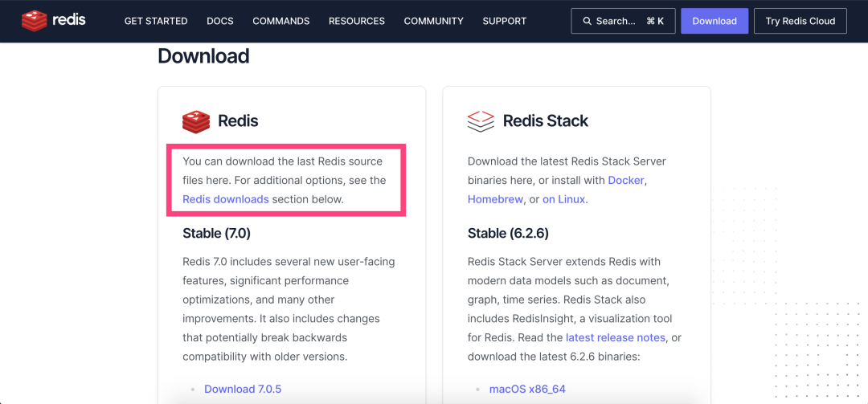Viewport: 868px width, 404px height.
Task: Follow the Redis downloads link
Action: click(225, 199)
